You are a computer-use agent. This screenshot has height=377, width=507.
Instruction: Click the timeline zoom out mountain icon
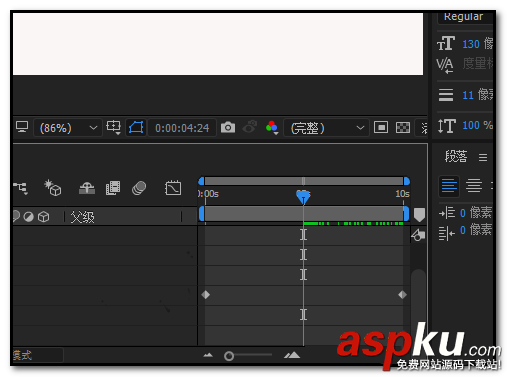point(208,355)
